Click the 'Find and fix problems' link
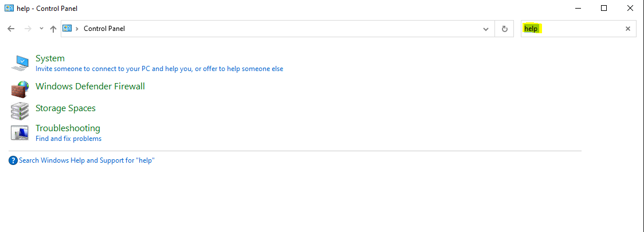The height and width of the screenshot is (232, 644). [68, 139]
